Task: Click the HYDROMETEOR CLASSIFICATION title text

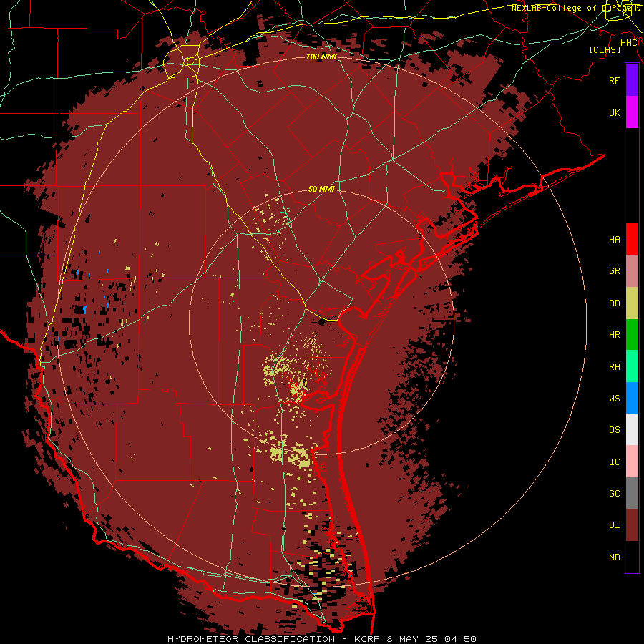Action: click(x=251, y=639)
